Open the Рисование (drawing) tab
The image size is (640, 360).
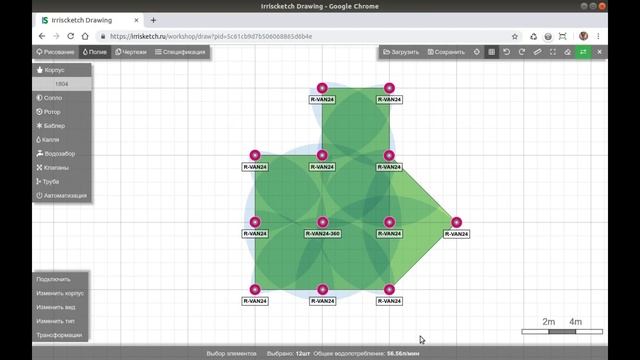(x=56, y=52)
